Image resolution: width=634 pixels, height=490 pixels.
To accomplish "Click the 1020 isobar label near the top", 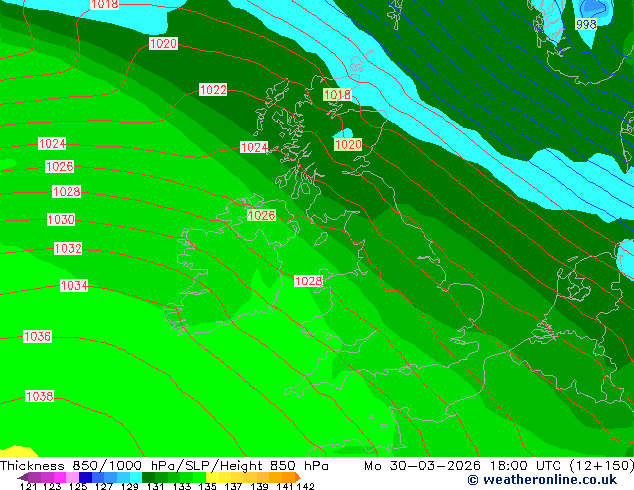I will click(x=163, y=43).
